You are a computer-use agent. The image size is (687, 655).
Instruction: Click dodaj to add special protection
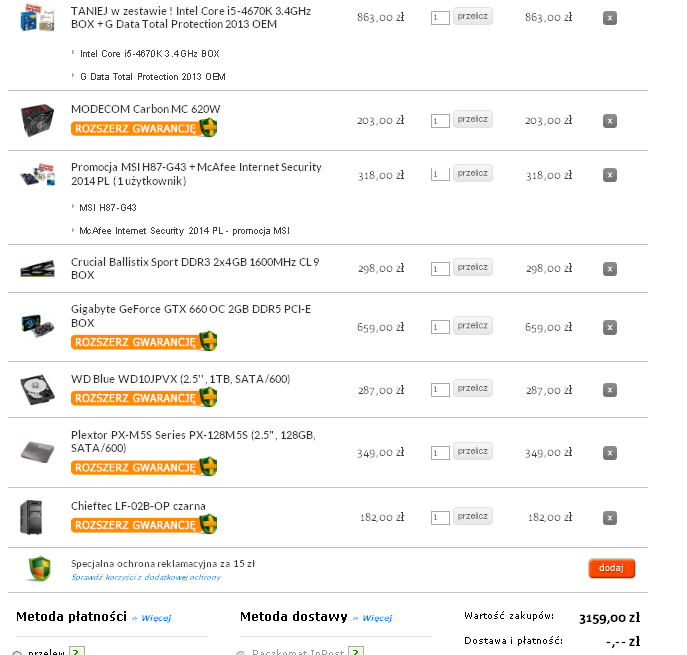[x=612, y=568]
